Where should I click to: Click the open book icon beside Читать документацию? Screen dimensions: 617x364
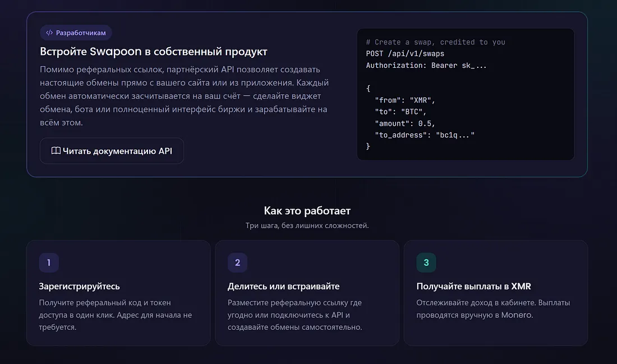[56, 151]
